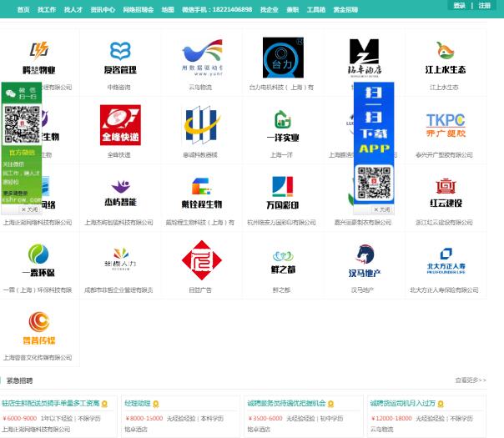
Task: Open 网络招聘会 in the navigation bar
Action: (x=139, y=10)
